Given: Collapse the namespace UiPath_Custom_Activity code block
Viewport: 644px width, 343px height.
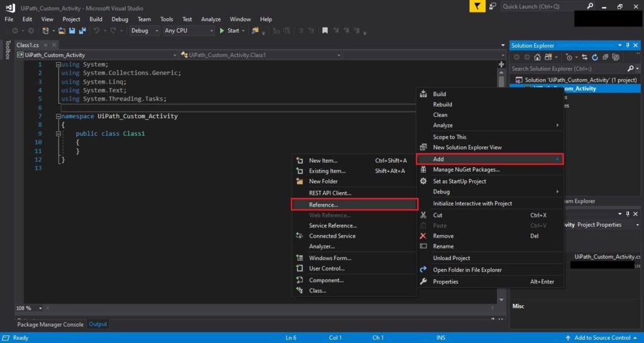Looking at the screenshot, I should click(x=58, y=116).
